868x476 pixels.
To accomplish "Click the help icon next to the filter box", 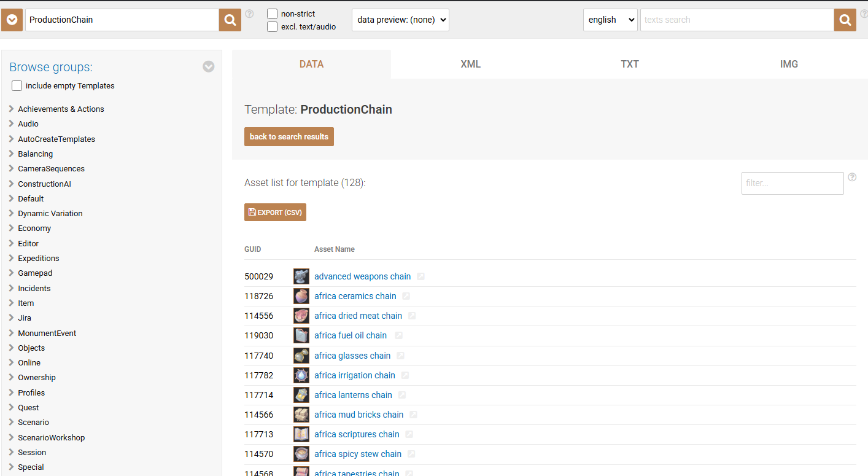I will click(x=852, y=177).
